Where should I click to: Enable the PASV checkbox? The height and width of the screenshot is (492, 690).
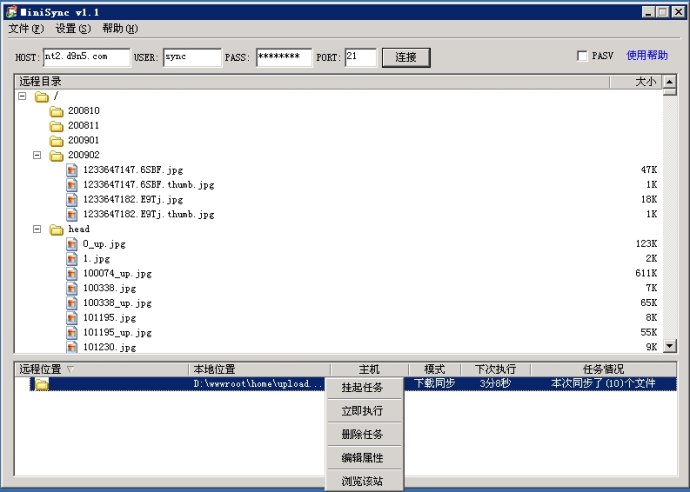[583, 57]
